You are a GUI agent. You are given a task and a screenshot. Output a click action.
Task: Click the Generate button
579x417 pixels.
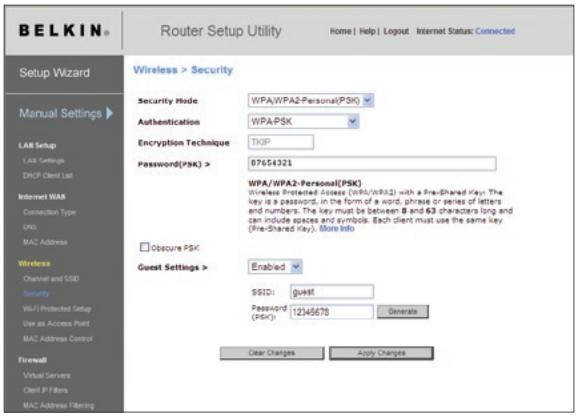click(x=402, y=311)
